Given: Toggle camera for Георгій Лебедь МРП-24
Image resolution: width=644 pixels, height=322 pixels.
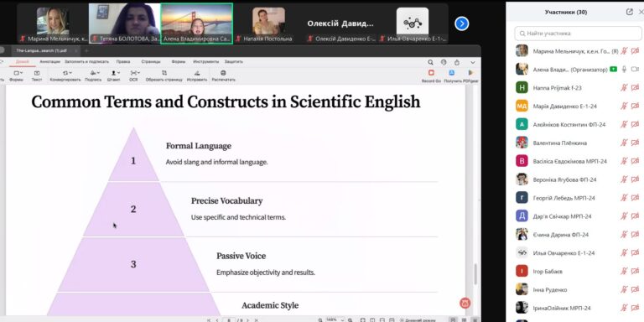Looking at the screenshot, I should [x=635, y=198].
